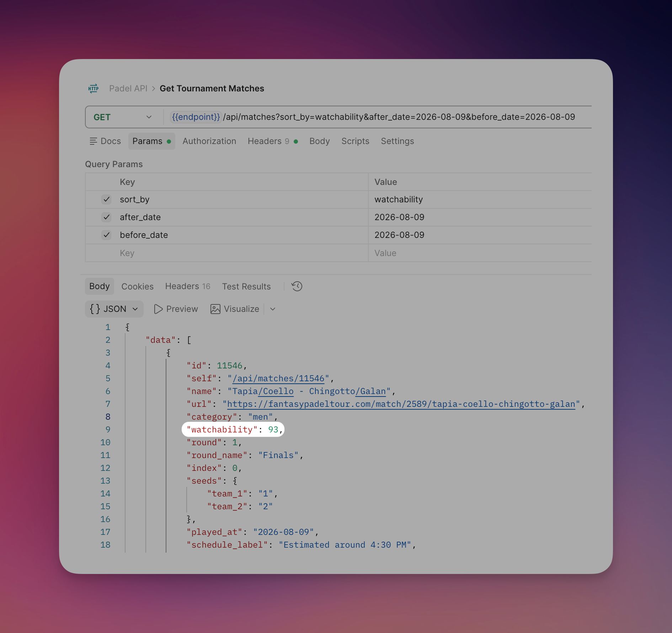Click the Get Tournament Matches title

pos(212,89)
